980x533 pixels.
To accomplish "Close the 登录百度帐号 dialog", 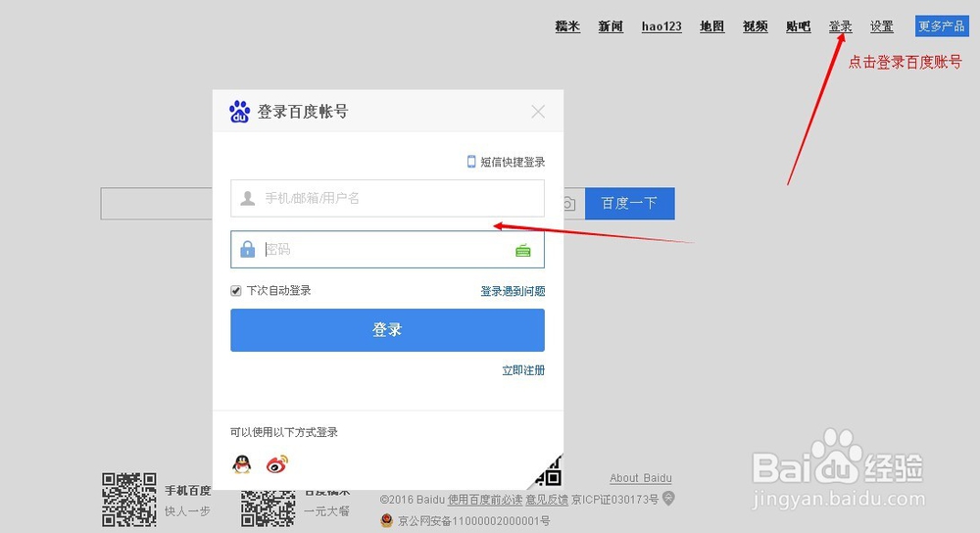I will tap(538, 112).
